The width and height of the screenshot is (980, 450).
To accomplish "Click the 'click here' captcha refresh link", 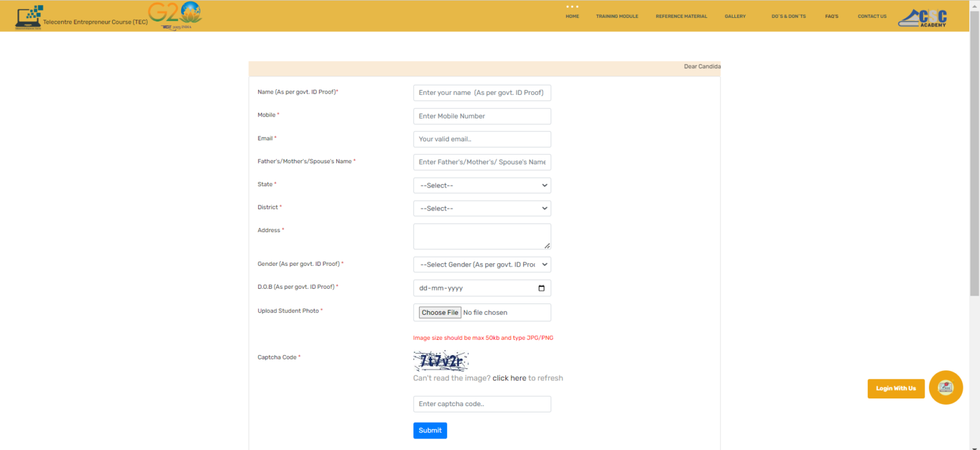I will click(509, 378).
